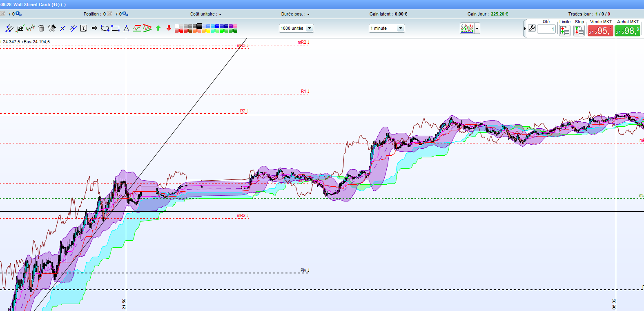Click the Piv J pivot label
Screen dimensions: 644x311
pyautogui.click(x=305, y=271)
